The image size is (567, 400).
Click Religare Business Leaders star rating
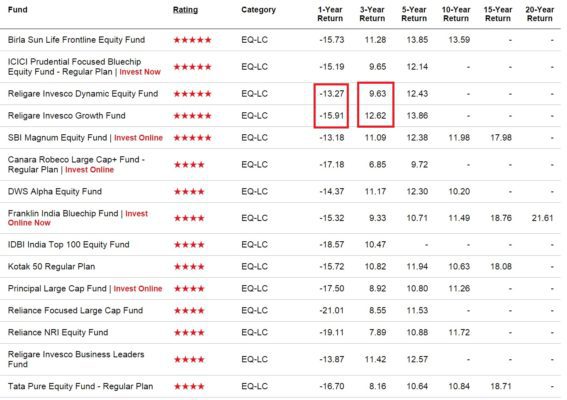click(189, 359)
